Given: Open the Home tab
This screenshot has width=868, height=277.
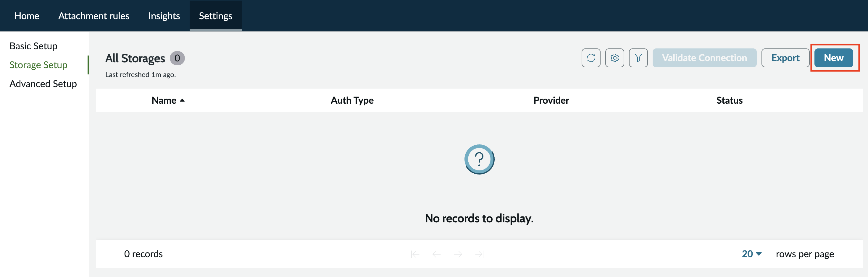Looking at the screenshot, I should click(x=27, y=16).
